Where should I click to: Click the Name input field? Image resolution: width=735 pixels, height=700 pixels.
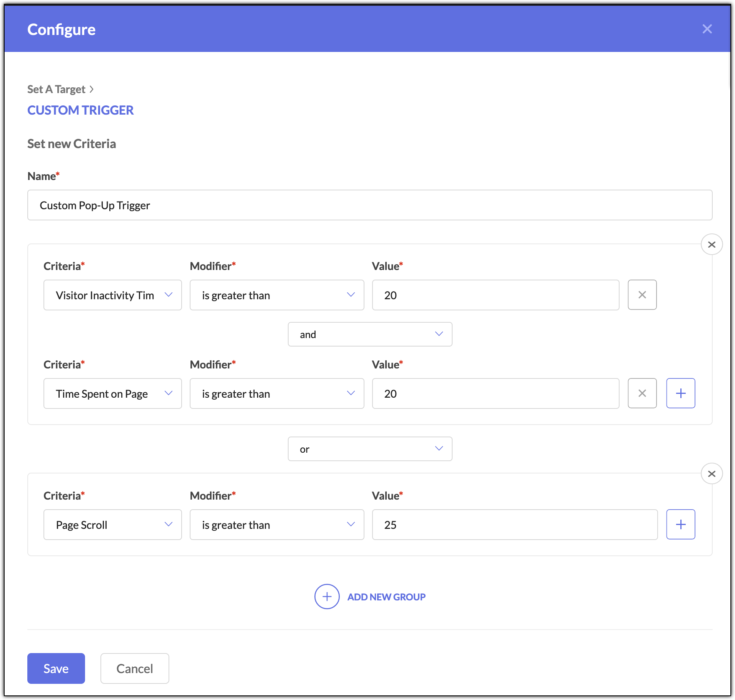[x=369, y=205]
